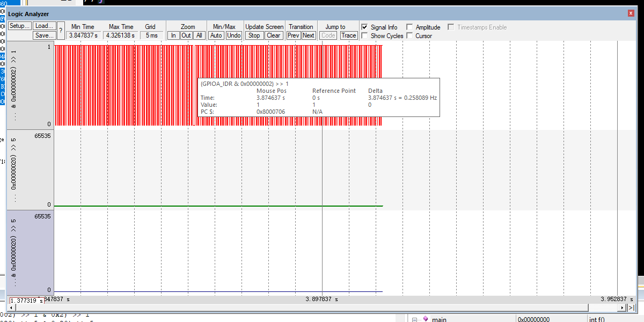Viewport: 644px width, 322px height.
Task: Click the timeline's right scroll arrow
Action: [x=623, y=308]
